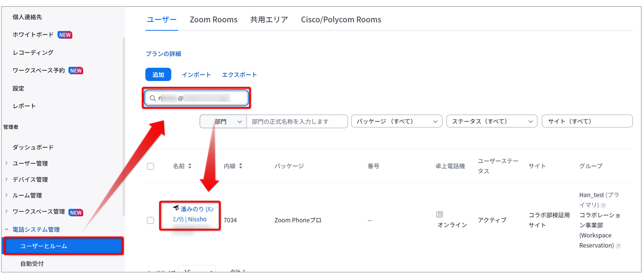
Task: Click アクティブ status cell
Action: 492,220
